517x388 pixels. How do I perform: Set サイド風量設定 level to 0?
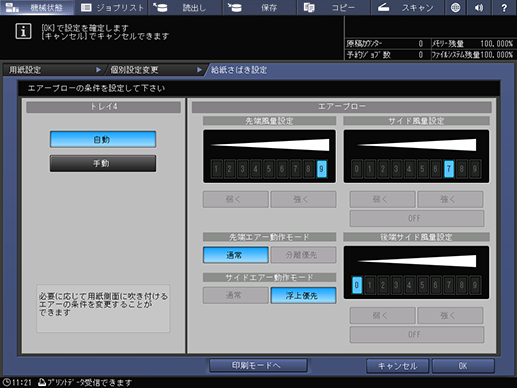[x=357, y=169]
